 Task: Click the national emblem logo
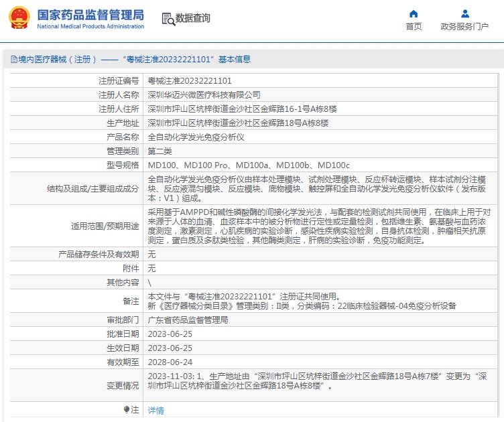(17, 18)
